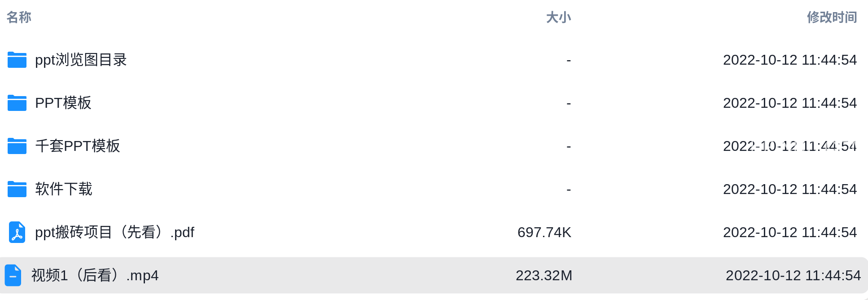868x300 pixels.
Task: Open the ppt浏览图目录 folder name
Action: [x=81, y=60]
